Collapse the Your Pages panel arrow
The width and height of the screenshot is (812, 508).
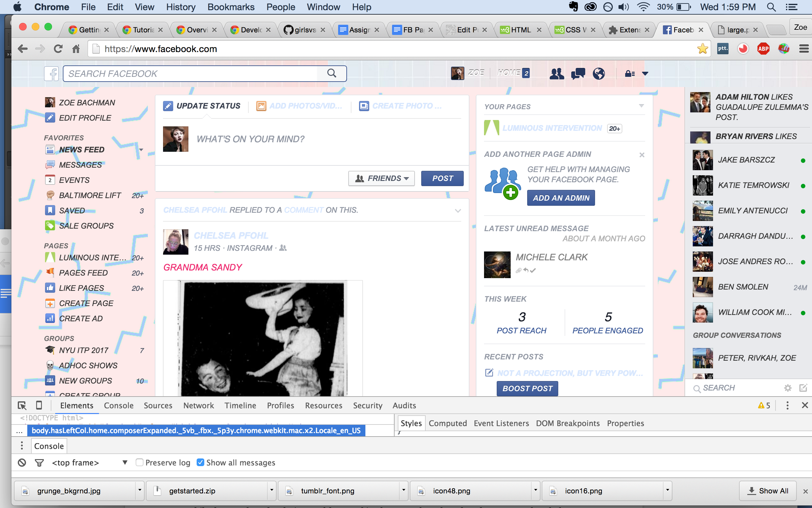click(x=641, y=106)
